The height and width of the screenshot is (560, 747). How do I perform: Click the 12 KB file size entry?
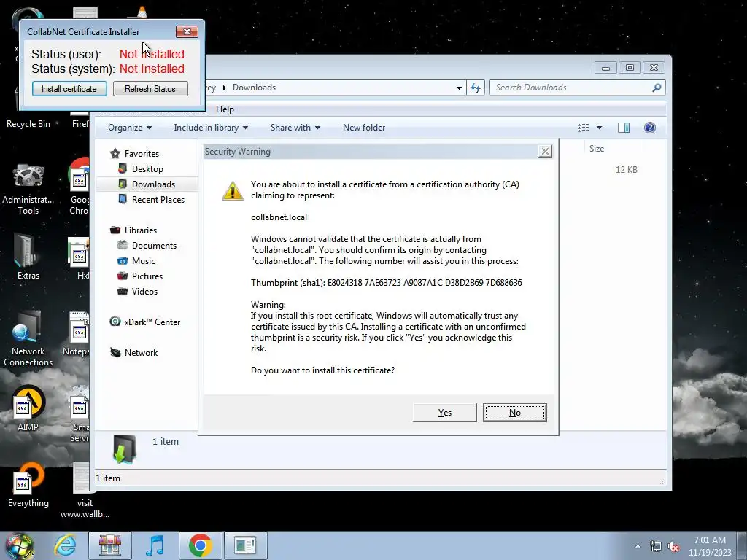[626, 170]
